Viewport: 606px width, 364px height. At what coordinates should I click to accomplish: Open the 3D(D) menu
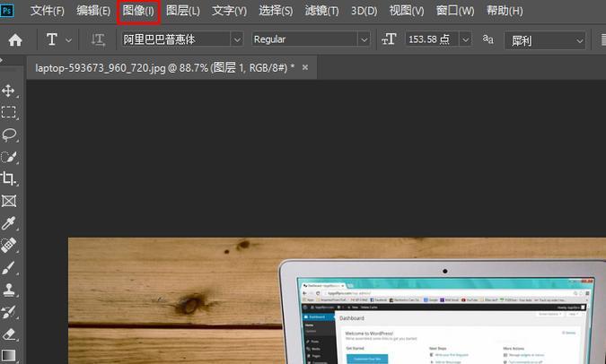364,11
